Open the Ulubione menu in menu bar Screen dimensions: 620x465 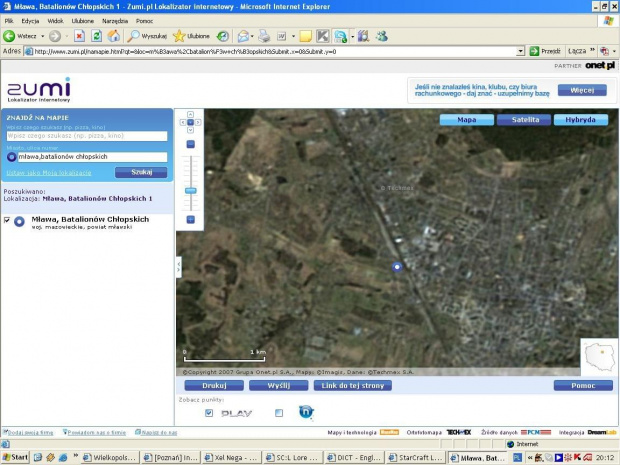click(x=83, y=21)
